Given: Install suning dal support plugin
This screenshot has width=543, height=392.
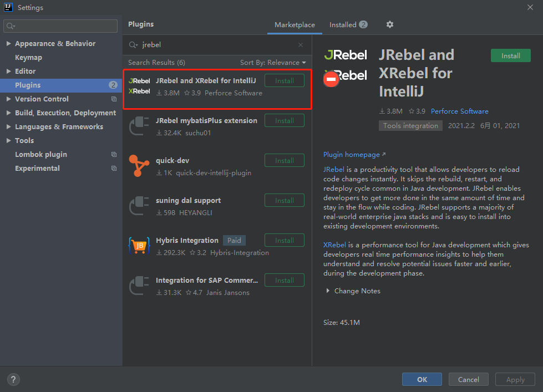Looking at the screenshot, I should click(x=285, y=201).
